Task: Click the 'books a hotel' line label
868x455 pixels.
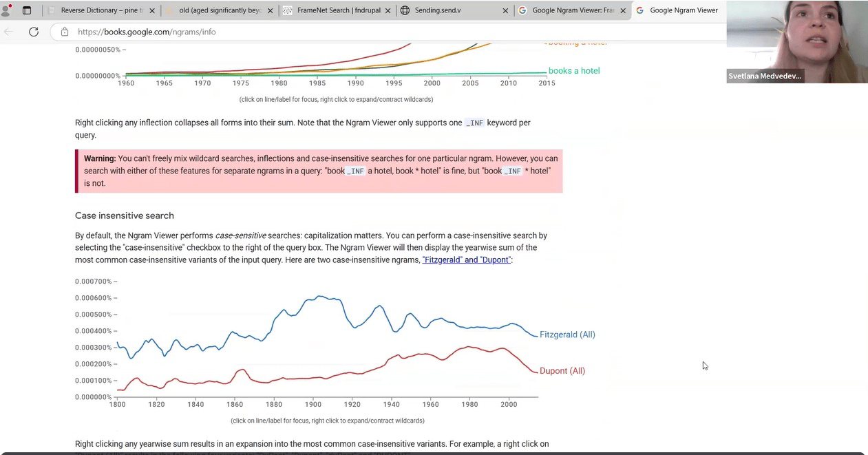Action: click(x=574, y=71)
